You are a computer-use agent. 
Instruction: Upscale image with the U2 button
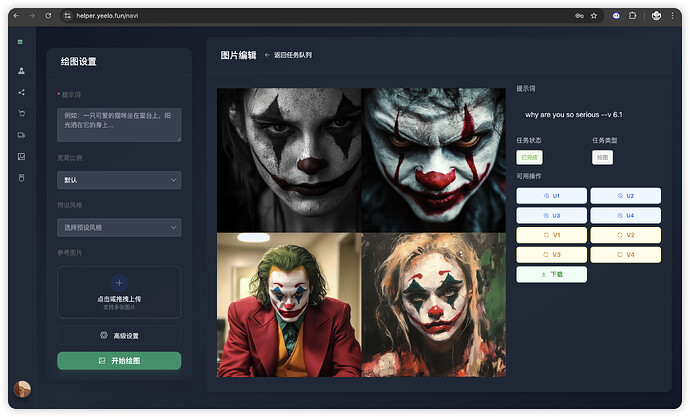click(625, 196)
